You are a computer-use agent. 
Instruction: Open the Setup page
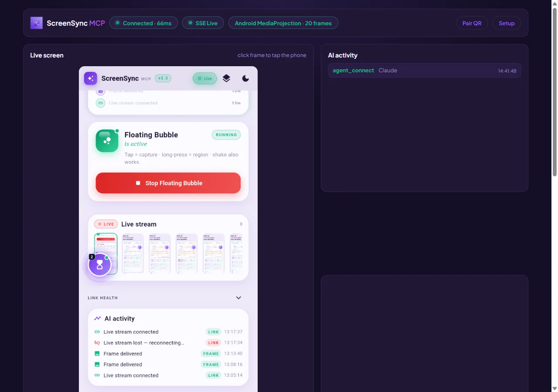[507, 23]
